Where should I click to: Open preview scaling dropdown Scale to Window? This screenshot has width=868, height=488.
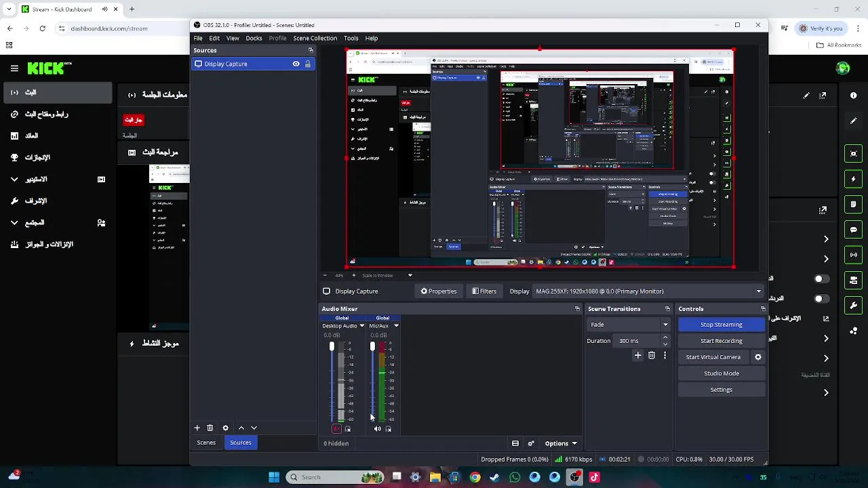tap(387, 276)
